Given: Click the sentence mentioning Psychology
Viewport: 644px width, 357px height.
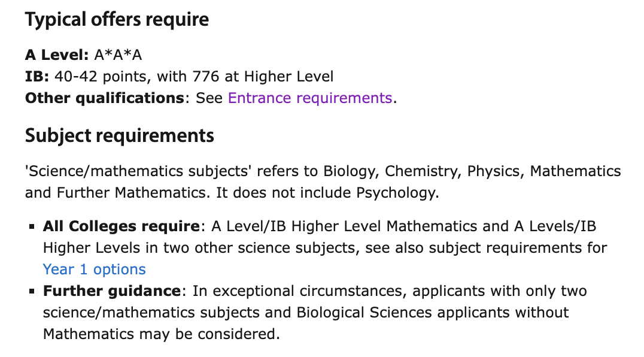Looking at the screenshot, I should [x=328, y=193].
